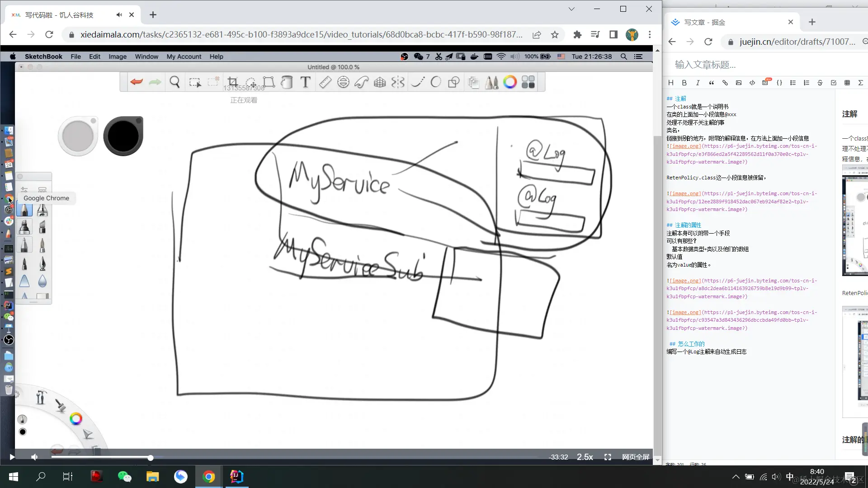
Task: Select the Text tool in SketchBook toolbar
Action: [306, 82]
